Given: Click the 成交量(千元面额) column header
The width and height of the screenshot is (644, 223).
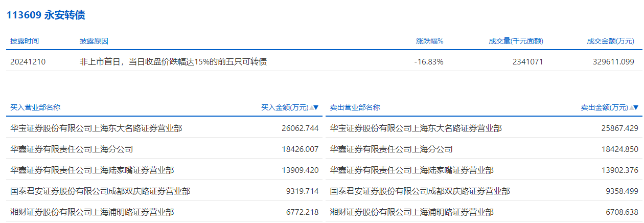Looking at the screenshot, I should (516, 41).
